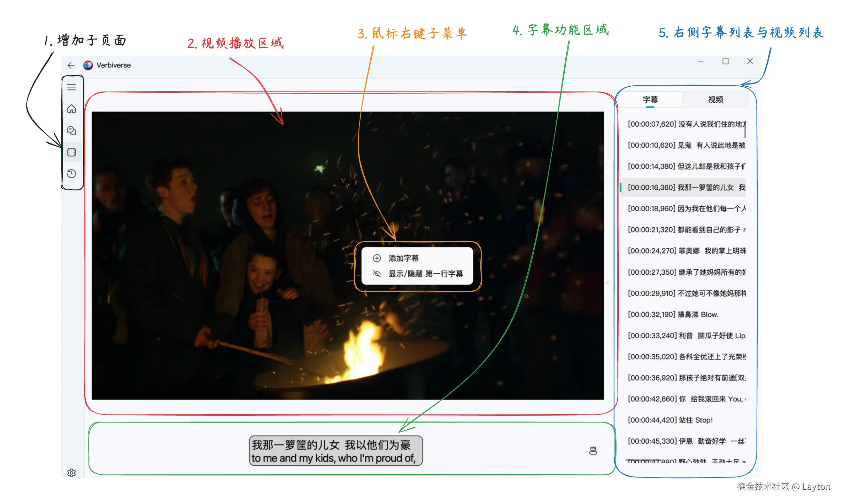Open the hamburger menu in the sidebar
Viewport: 843px width, 504px height.
(72, 87)
